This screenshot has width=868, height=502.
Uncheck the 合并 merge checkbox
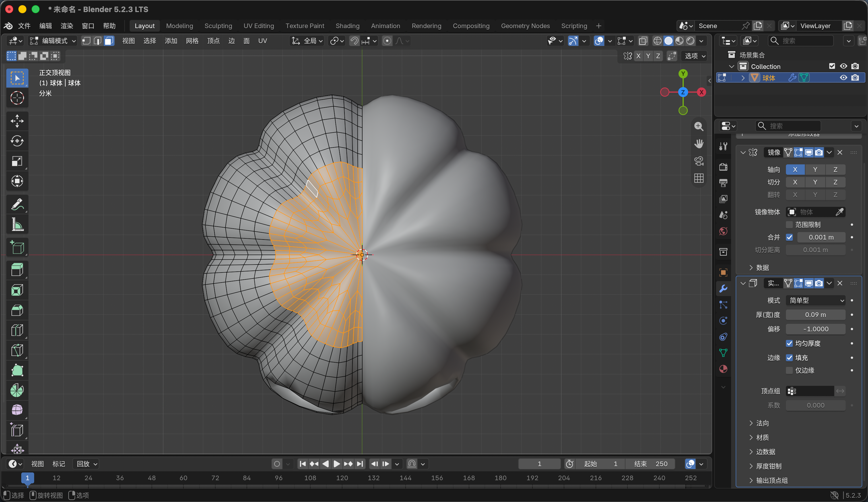click(789, 237)
